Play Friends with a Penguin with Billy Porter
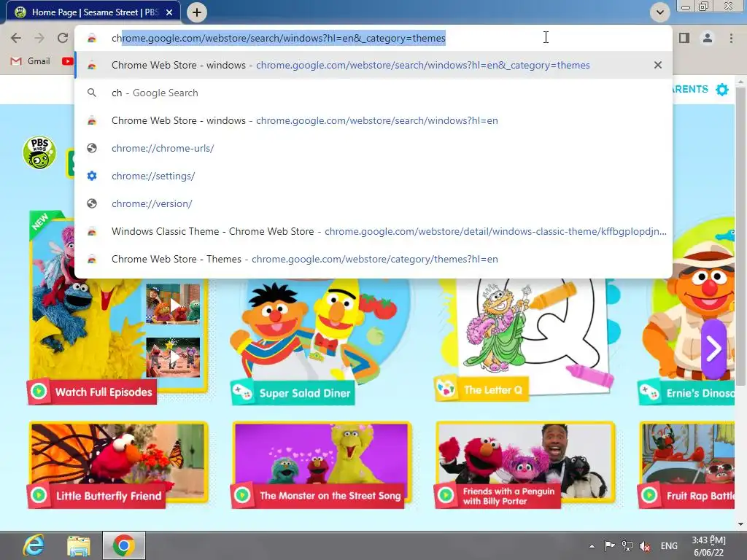This screenshot has width=747, height=560. click(x=525, y=465)
